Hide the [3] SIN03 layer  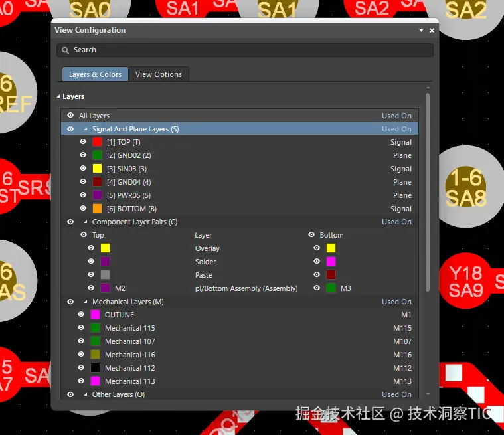click(x=83, y=168)
